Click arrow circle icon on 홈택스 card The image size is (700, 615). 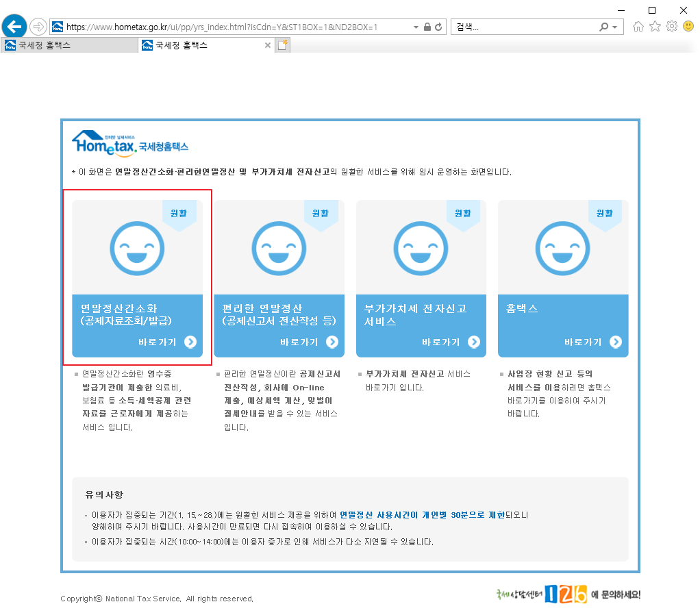click(616, 342)
